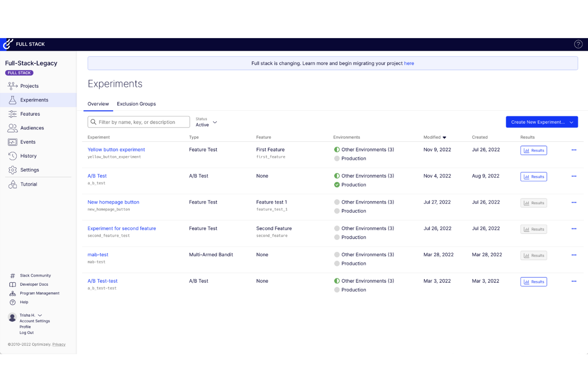Image resolution: width=588 pixels, height=392 pixels.
Task: Open Experiment for second feature link
Action: click(122, 228)
